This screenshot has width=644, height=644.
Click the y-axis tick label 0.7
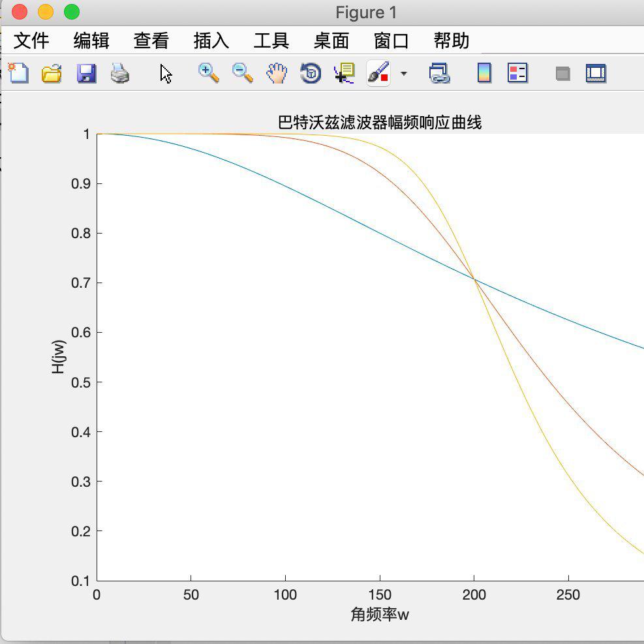click(80, 283)
